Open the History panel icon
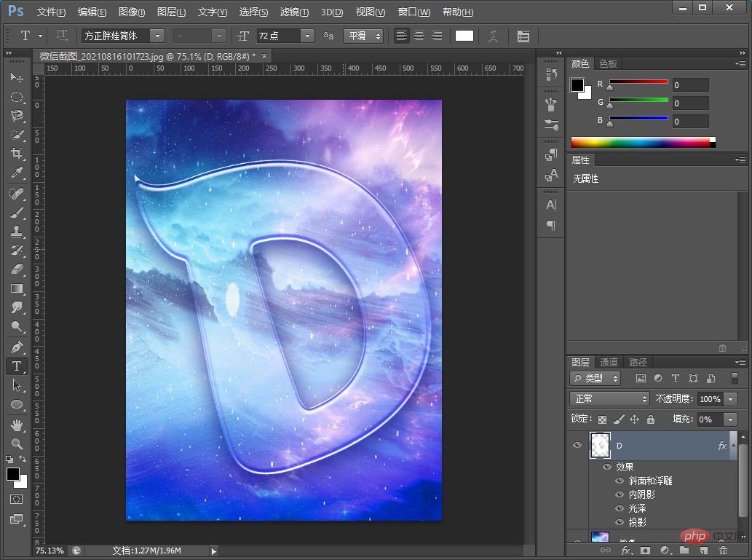Image resolution: width=752 pixels, height=560 pixels. tap(551, 74)
